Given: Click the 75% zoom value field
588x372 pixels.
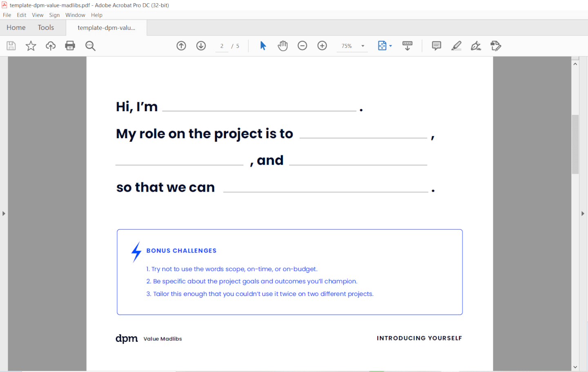Looking at the screenshot, I should pos(347,46).
